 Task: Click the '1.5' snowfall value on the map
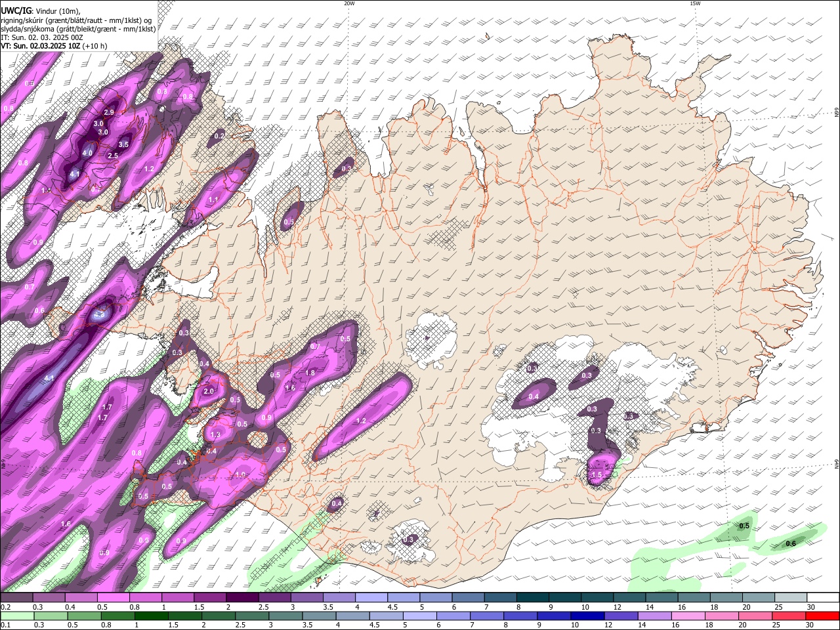(597, 475)
